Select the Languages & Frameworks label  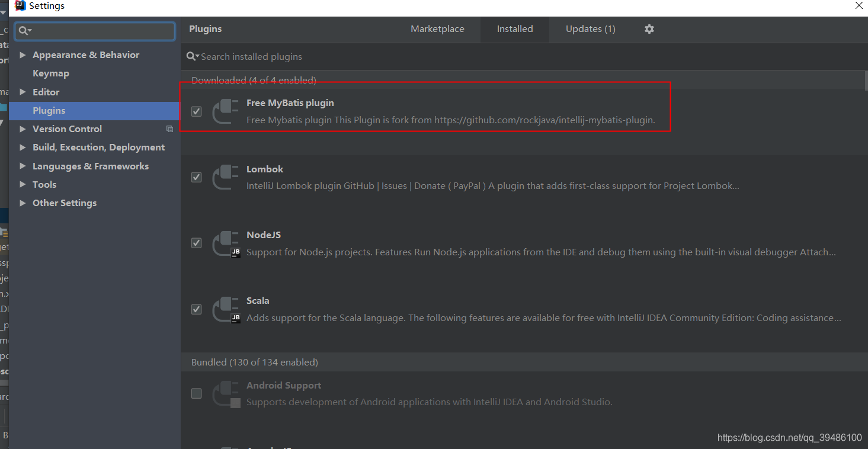(91, 166)
